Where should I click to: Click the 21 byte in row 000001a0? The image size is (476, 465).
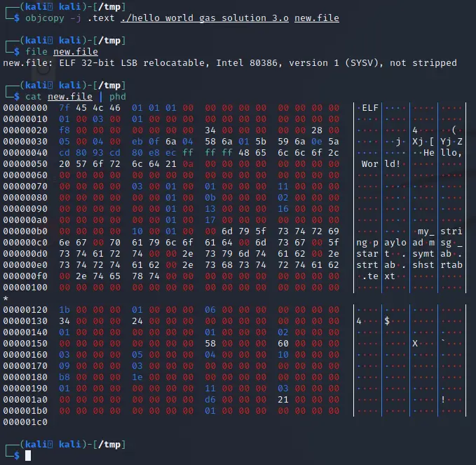[x=283, y=400]
